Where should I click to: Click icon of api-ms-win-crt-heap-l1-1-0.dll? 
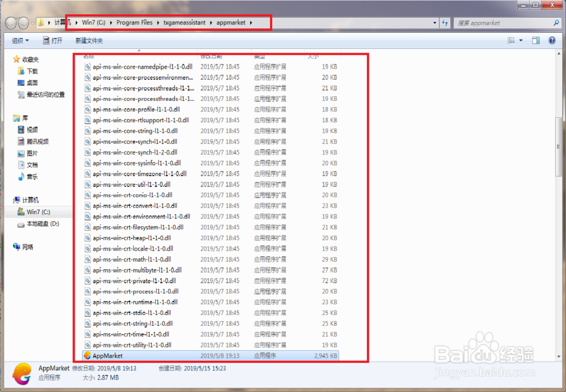(87, 238)
